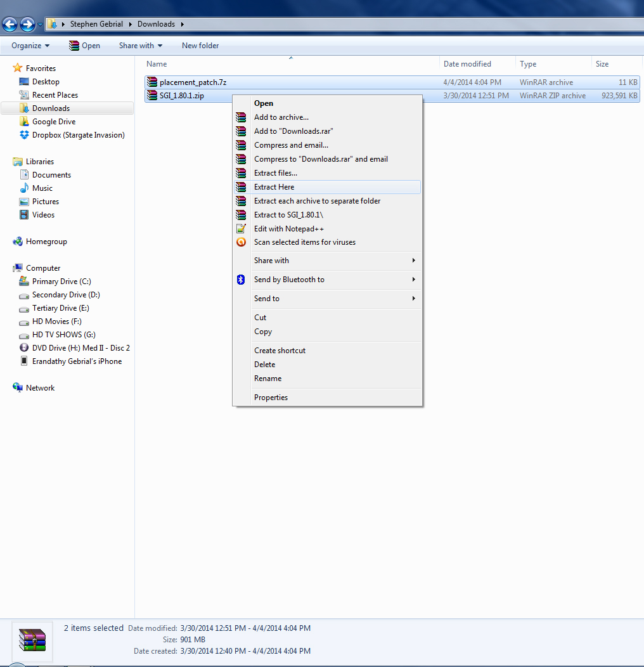Click the Favorites star icon

pos(18,68)
